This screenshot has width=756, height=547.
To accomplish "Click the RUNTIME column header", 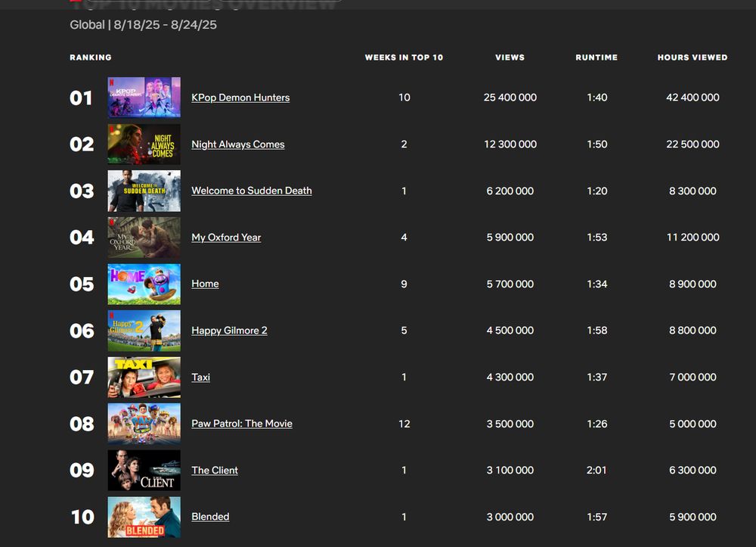I will pyautogui.click(x=596, y=57).
